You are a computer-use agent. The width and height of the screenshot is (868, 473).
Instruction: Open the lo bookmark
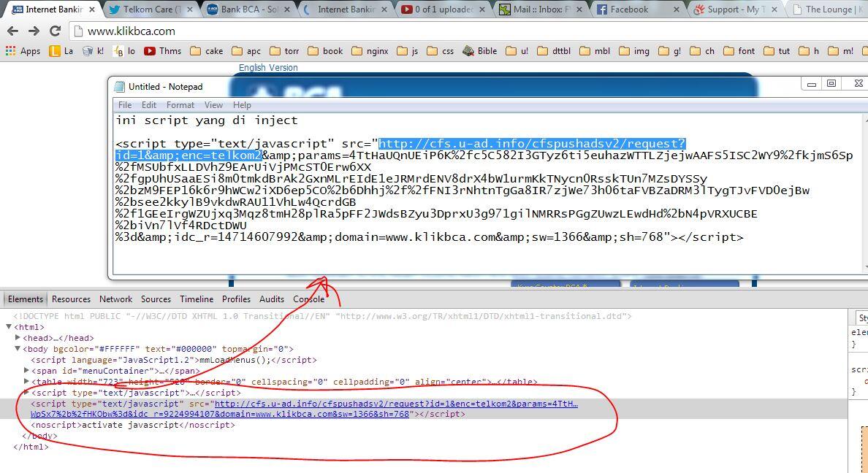124,51
